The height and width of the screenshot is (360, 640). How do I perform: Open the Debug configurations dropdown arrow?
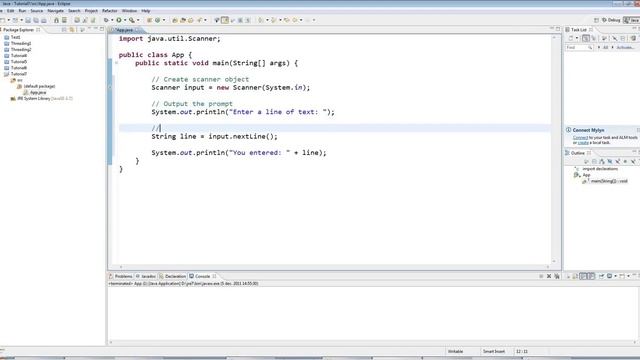(112, 20)
